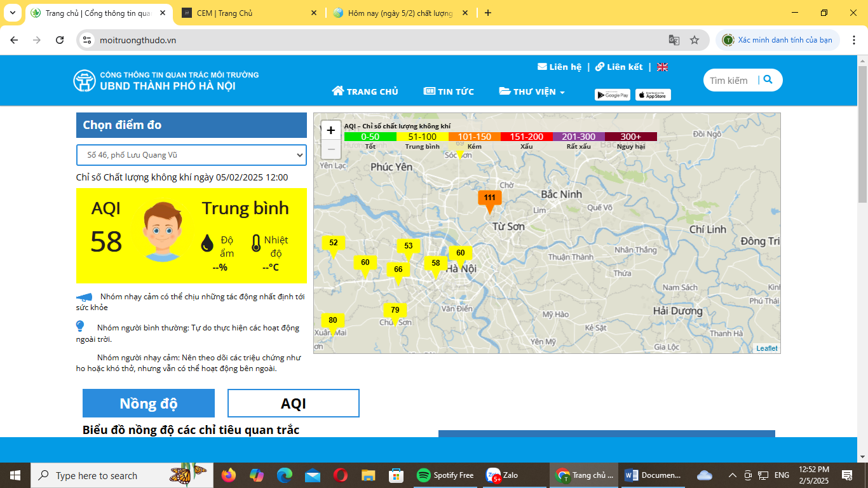The height and width of the screenshot is (488, 868).
Task: Reload the current page
Action: click(60, 40)
